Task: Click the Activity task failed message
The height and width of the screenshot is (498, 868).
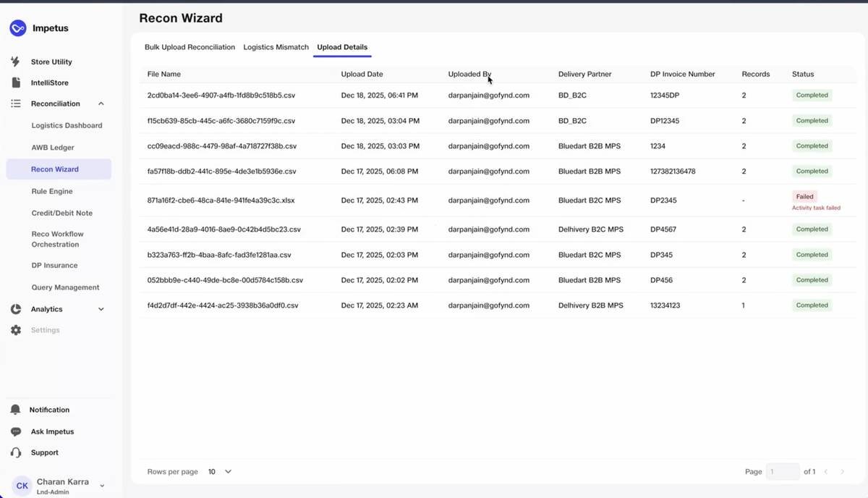Action: [816, 208]
